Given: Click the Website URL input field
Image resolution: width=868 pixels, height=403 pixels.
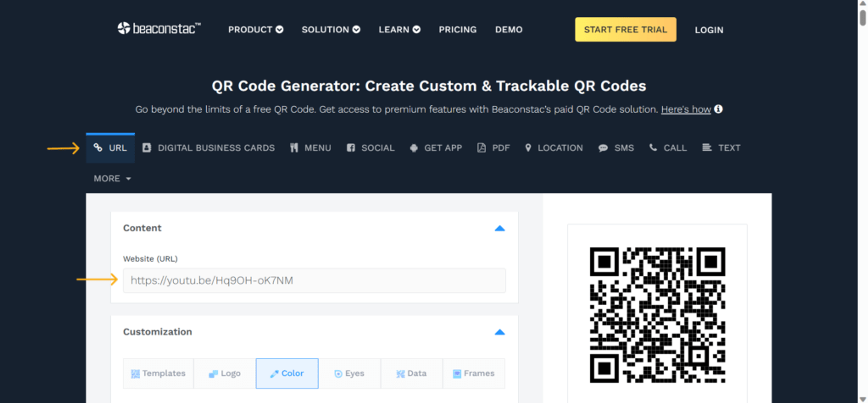Looking at the screenshot, I should pyautogui.click(x=314, y=280).
